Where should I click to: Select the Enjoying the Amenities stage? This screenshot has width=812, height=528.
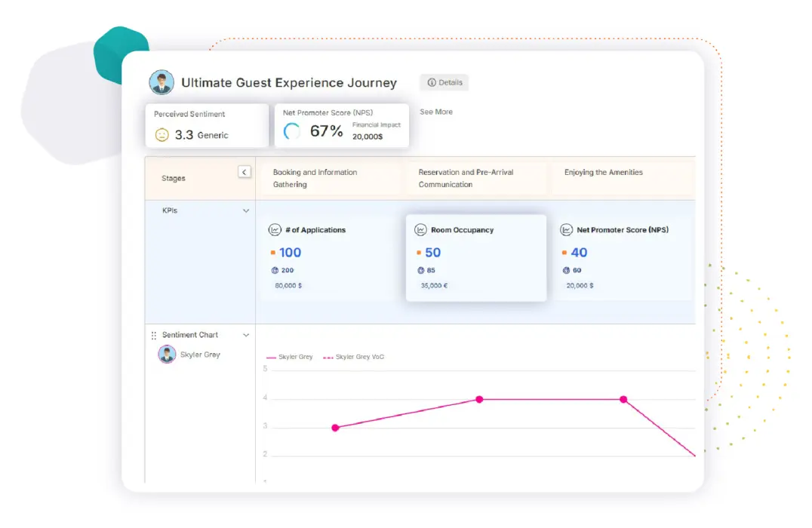click(x=604, y=172)
